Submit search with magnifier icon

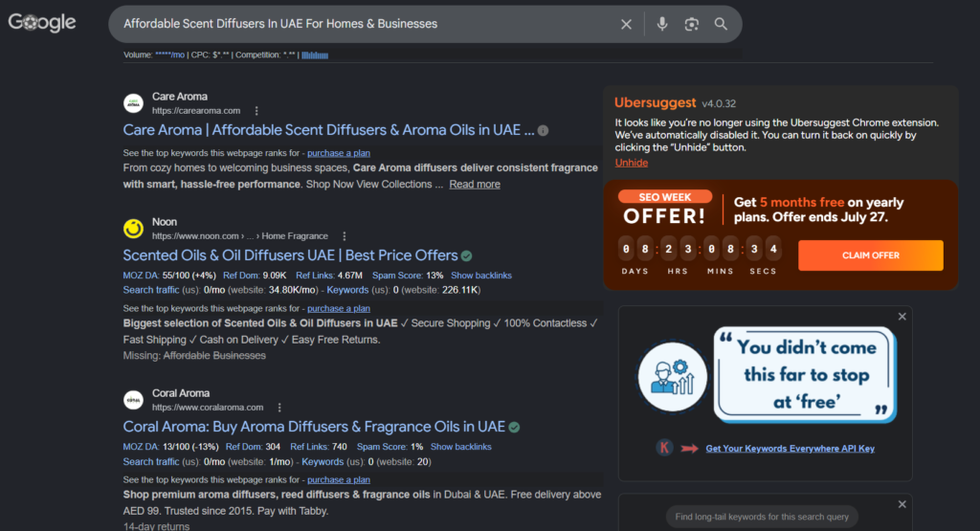point(721,24)
